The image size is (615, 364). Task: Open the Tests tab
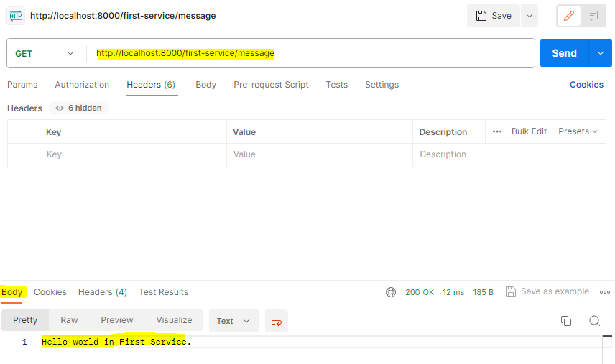click(x=336, y=85)
